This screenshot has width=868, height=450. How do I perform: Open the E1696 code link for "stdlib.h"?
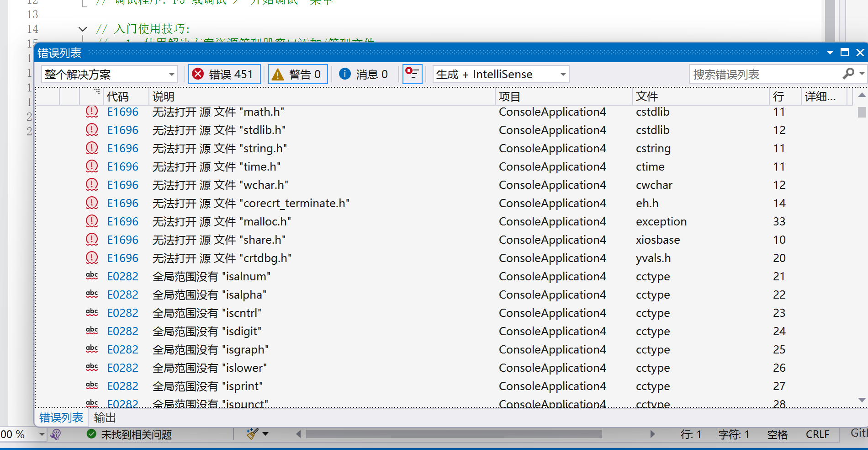point(122,130)
